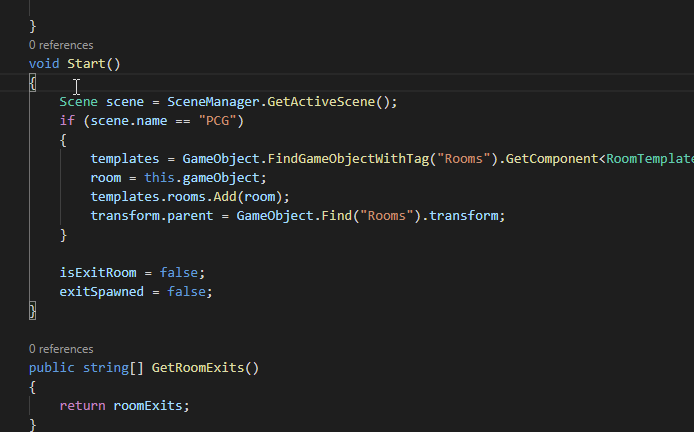
Task: Click the FindGameObjectWithTag method call
Action: click(348, 159)
